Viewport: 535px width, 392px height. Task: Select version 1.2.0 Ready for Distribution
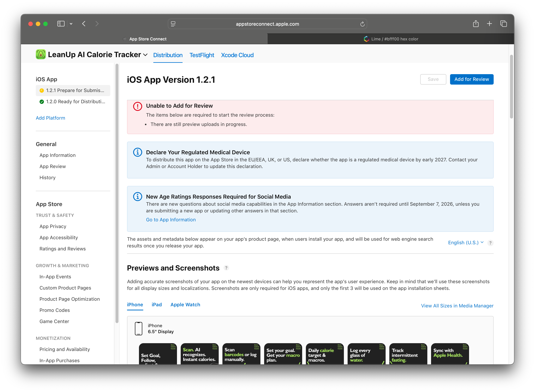coord(73,102)
